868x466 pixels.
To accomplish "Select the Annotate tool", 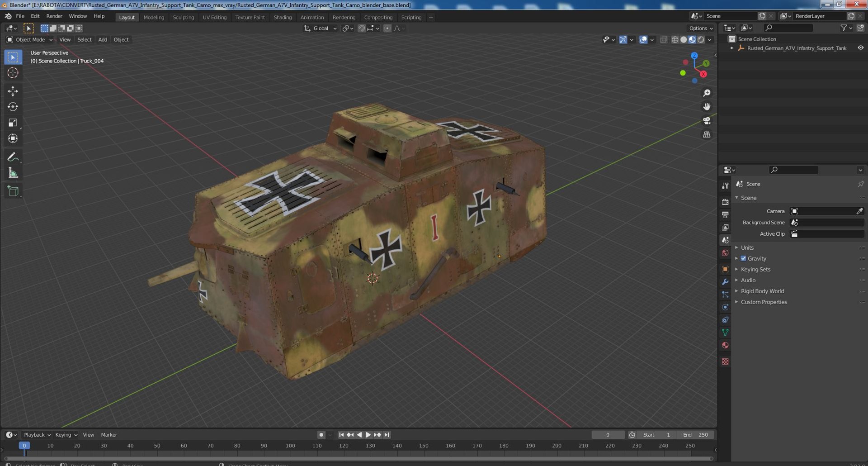I will click(x=13, y=157).
